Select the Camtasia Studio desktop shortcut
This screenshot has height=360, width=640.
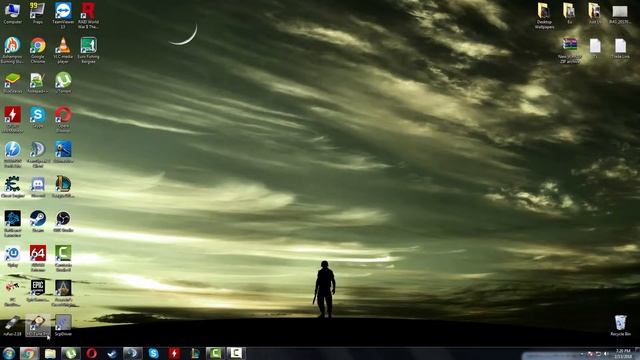63,258
